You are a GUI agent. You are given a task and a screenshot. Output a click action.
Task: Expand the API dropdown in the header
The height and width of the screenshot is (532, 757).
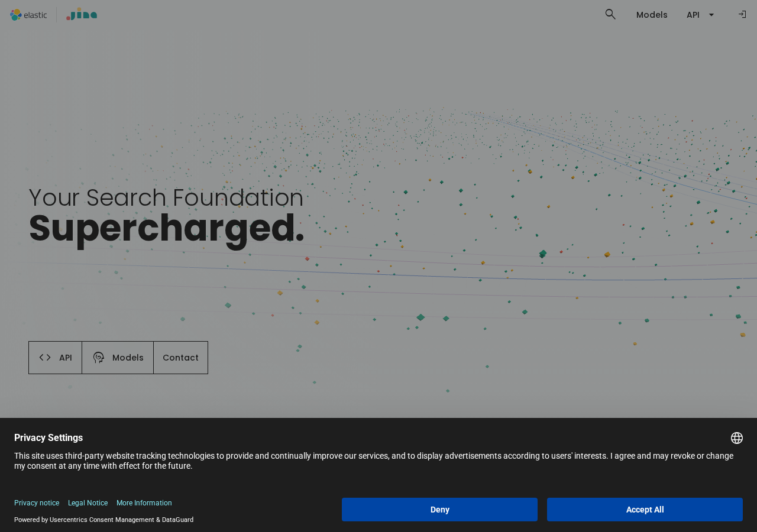click(x=701, y=15)
